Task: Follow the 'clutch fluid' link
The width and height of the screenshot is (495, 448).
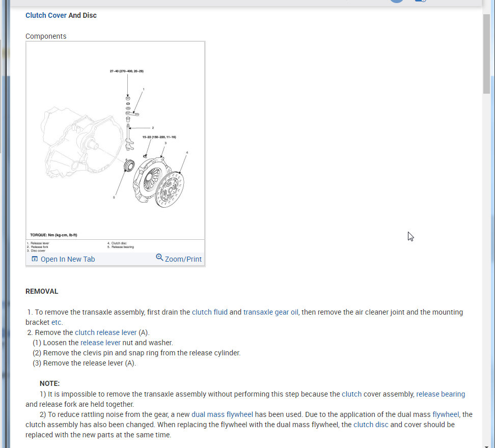Action: click(x=210, y=312)
